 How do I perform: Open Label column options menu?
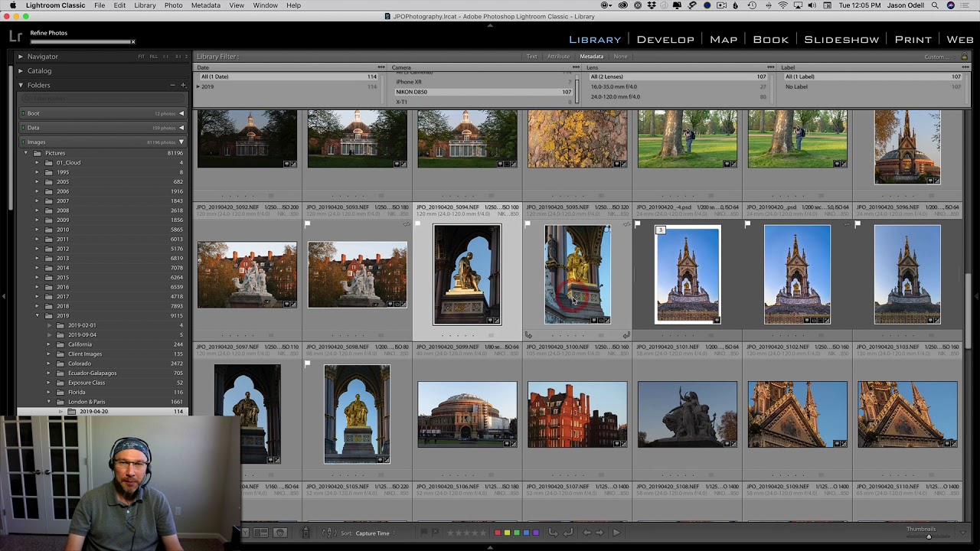click(965, 67)
